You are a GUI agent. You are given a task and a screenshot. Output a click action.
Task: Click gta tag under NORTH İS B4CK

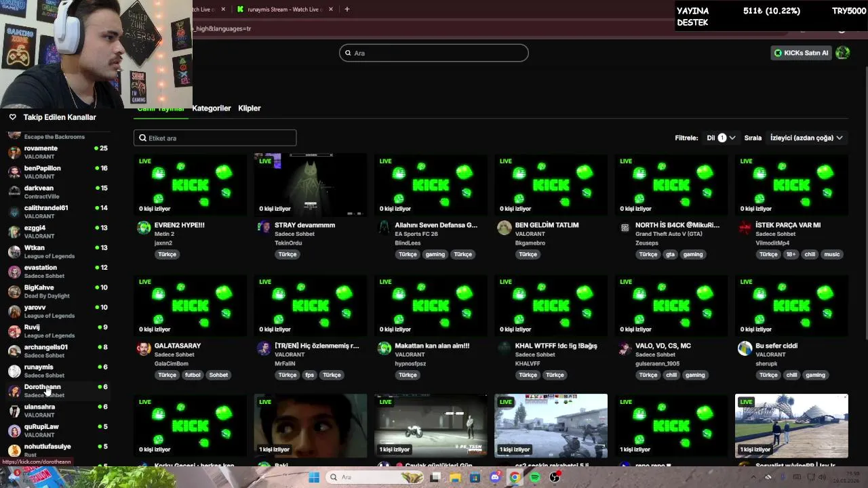coord(670,254)
